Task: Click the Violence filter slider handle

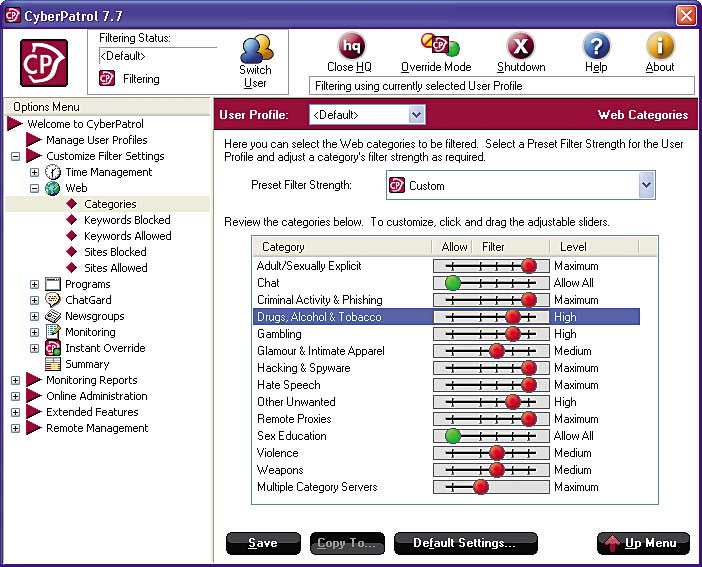Action: pos(497,453)
